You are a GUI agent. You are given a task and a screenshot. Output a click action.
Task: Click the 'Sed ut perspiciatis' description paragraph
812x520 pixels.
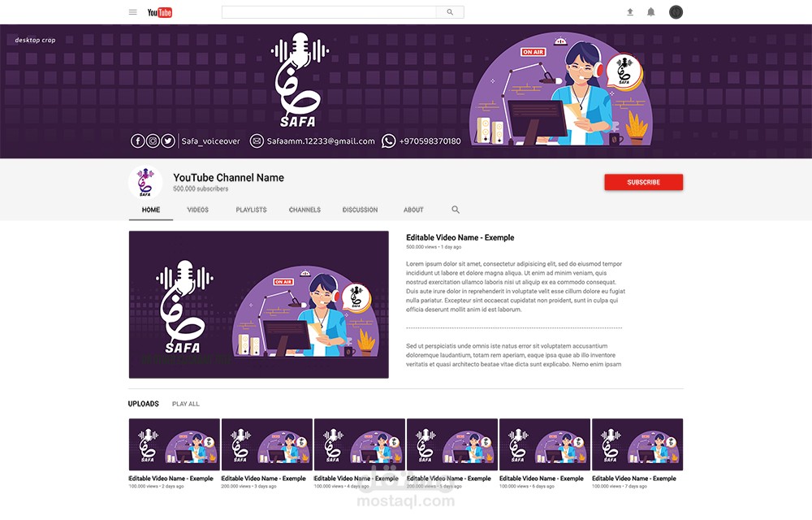pos(513,355)
